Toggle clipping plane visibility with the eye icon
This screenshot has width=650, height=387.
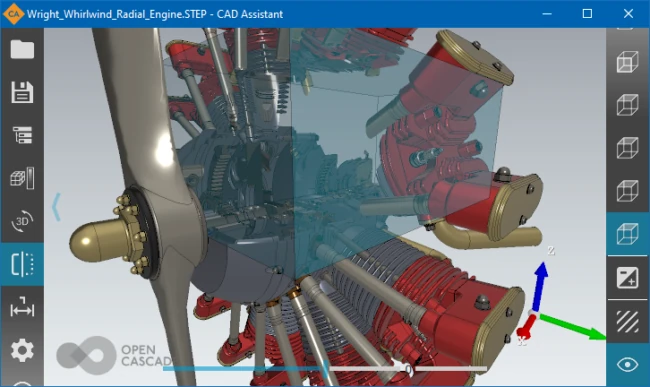[x=627, y=365]
